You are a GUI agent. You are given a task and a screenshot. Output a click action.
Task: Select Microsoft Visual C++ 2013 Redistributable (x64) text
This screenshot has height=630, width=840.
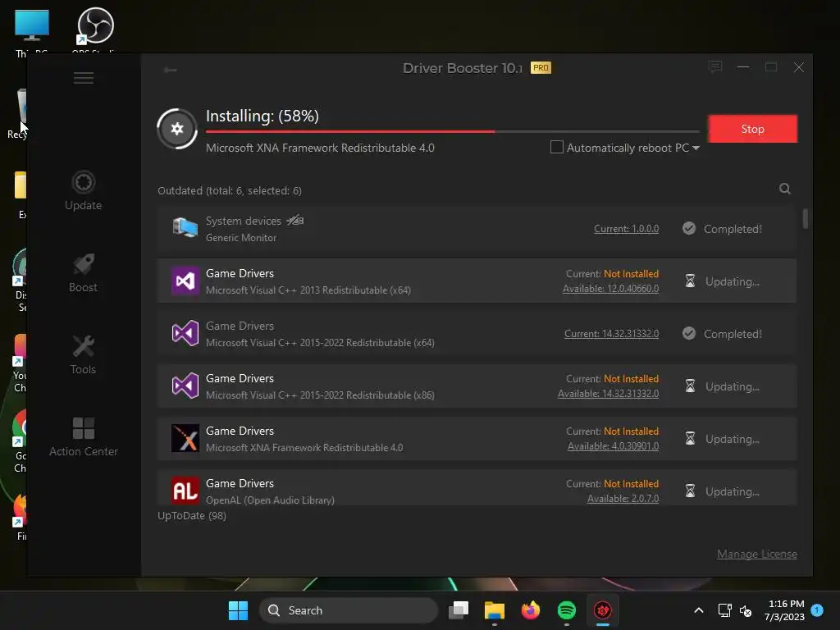point(308,290)
